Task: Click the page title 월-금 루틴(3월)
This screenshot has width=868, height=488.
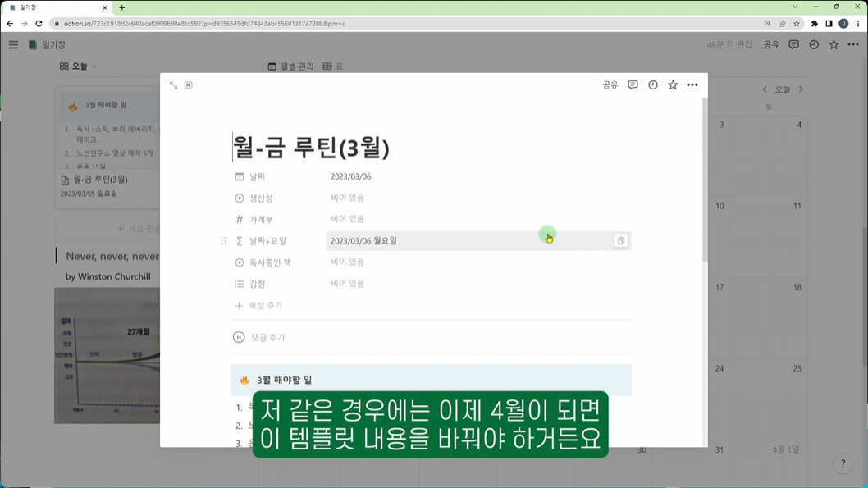Action: [x=311, y=148]
